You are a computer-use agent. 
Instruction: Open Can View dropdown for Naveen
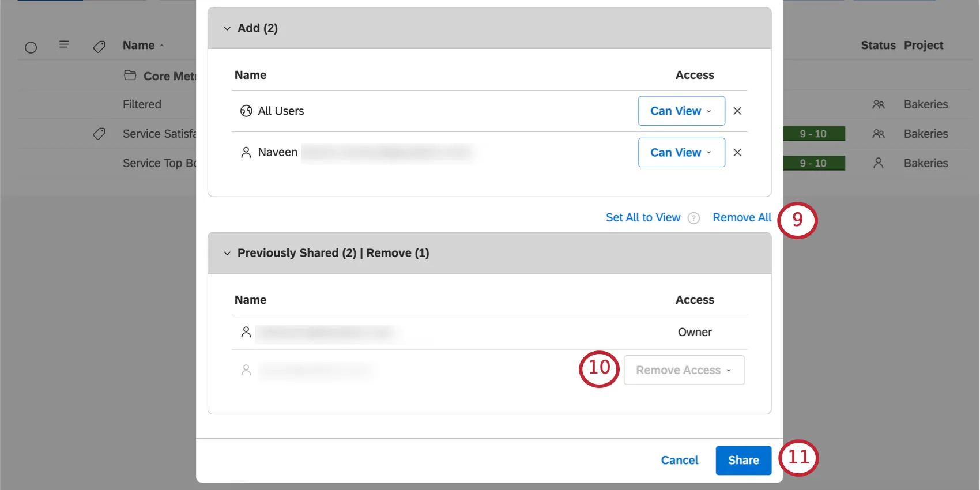click(681, 152)
